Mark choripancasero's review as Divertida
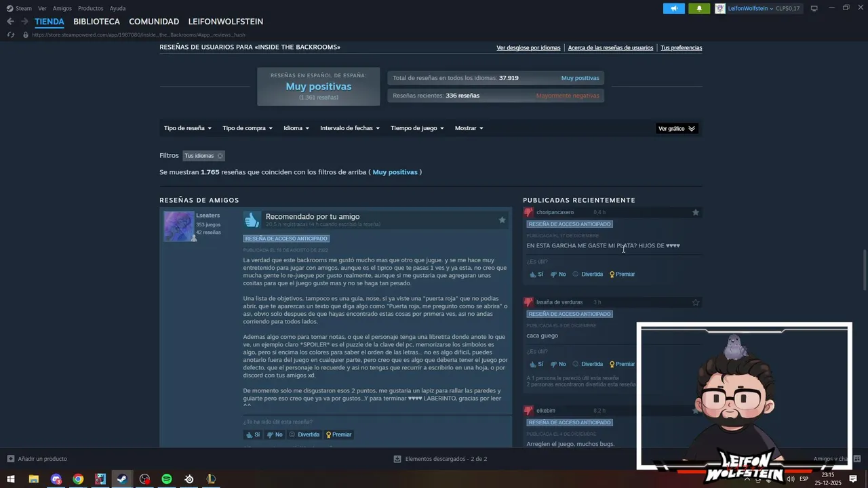Image resolution: width=868 pixels, height=488 pixels. [587, 274]
